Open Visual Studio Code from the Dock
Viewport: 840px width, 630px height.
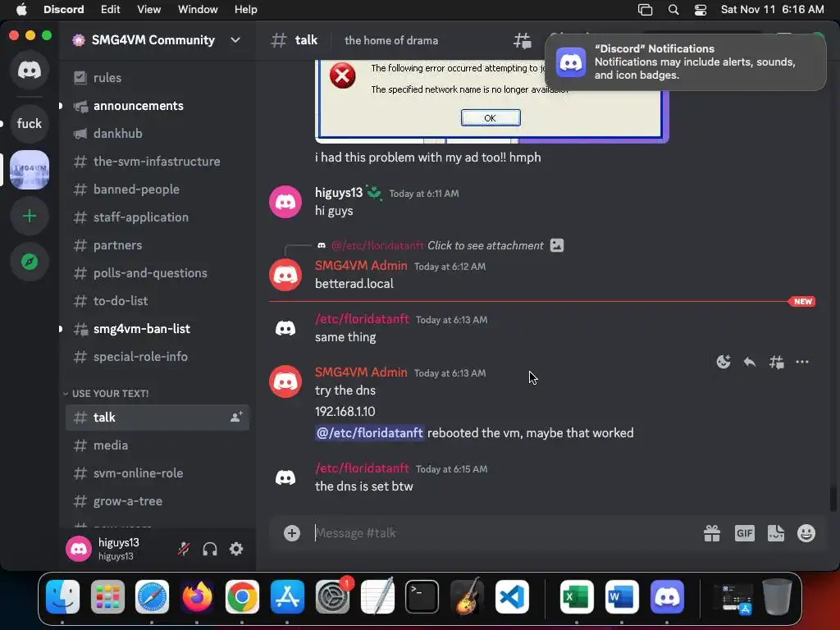point(512,597)
